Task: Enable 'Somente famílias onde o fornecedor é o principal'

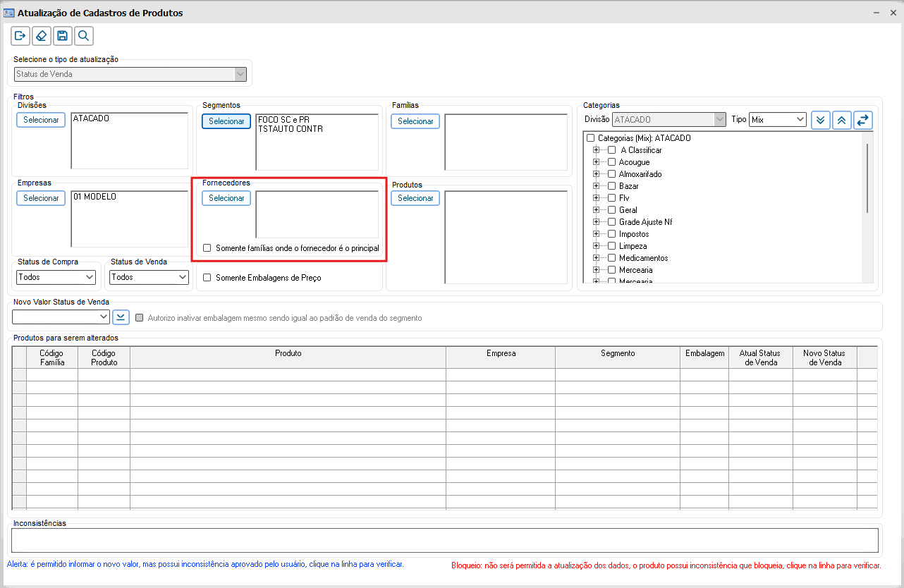Action: coord(207,248)
